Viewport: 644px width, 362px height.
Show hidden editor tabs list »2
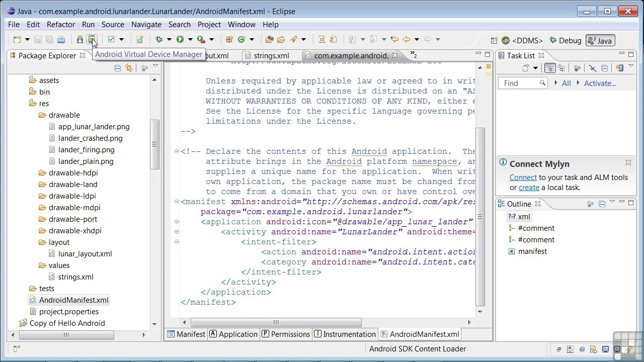(x=414, y=54)
